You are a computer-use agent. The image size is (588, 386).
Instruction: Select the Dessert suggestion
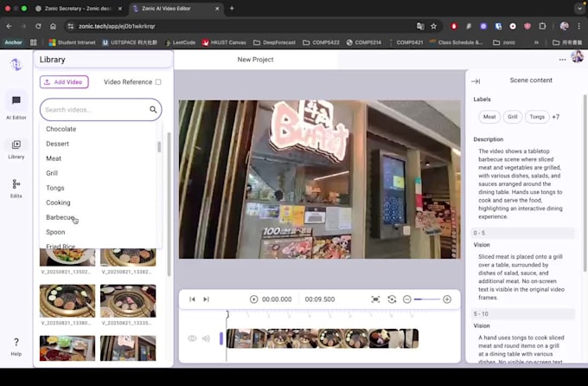57,144
